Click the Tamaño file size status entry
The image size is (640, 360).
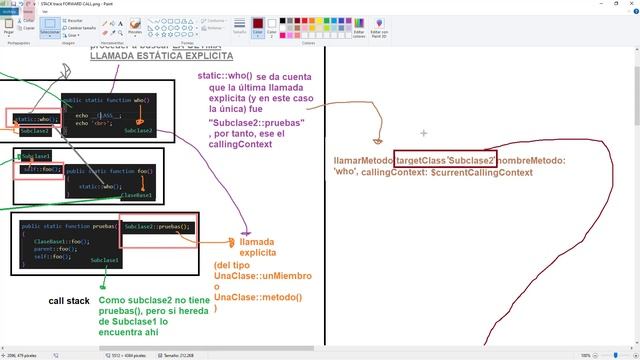point(176,356)
